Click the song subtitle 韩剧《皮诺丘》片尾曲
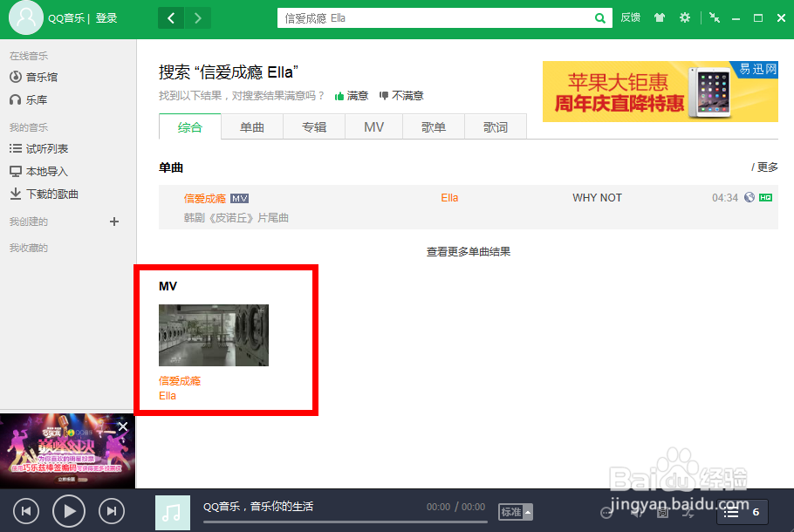Screen dimensions: 794x532 [x=236, y=218]
